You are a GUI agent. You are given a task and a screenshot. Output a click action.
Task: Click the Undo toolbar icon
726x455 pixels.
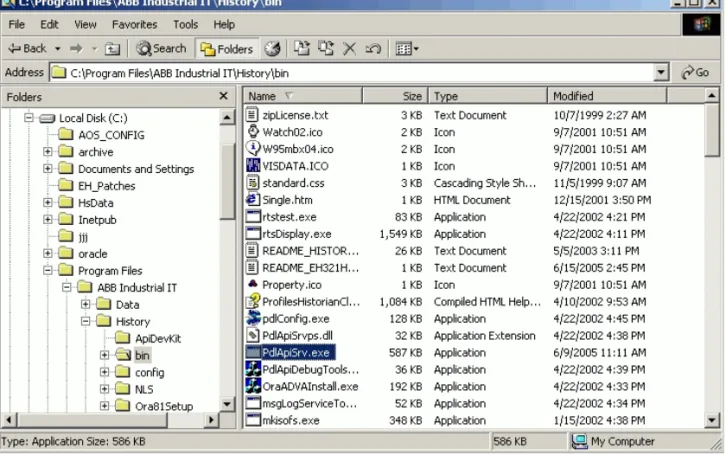373,48
